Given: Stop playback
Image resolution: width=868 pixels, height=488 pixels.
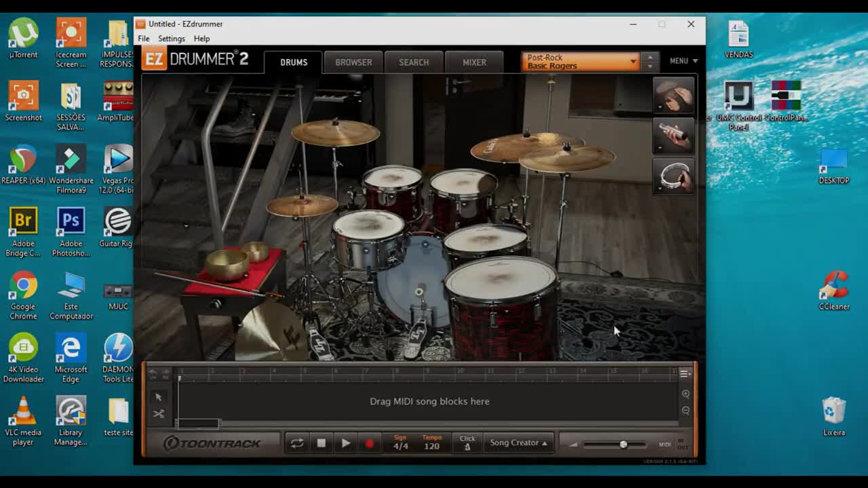Looking at the screenshot, I should [x=321, y=443].
